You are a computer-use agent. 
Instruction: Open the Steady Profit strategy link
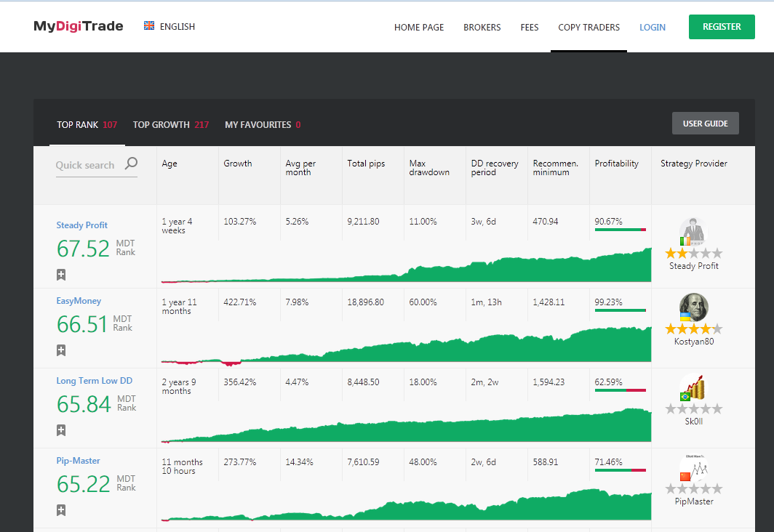[82, 225]
